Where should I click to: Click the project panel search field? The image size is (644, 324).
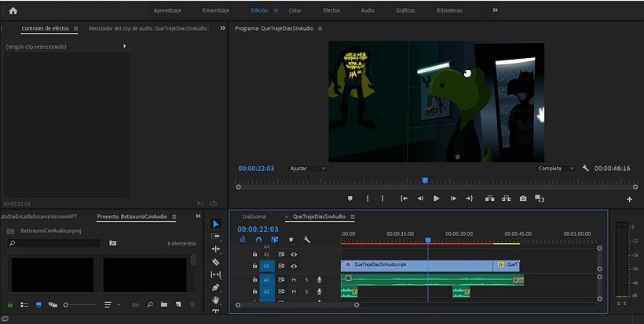pyautogui.click(x=54, y=243)
